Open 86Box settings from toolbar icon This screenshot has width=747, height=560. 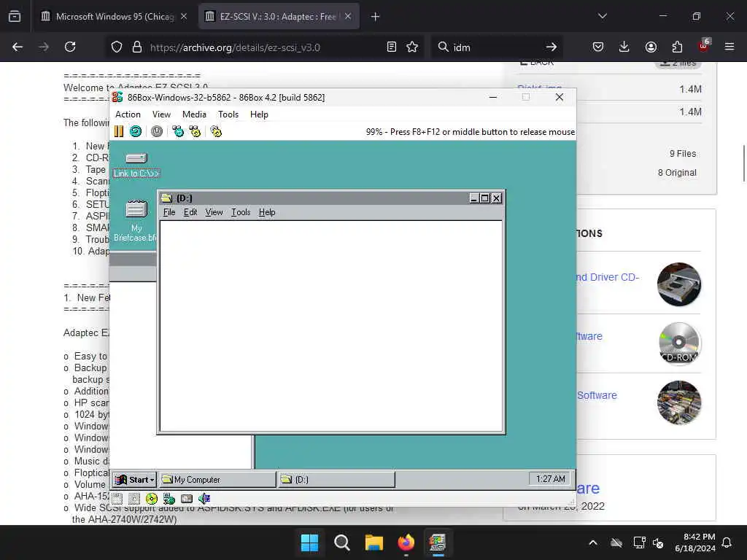click(216, 131)
